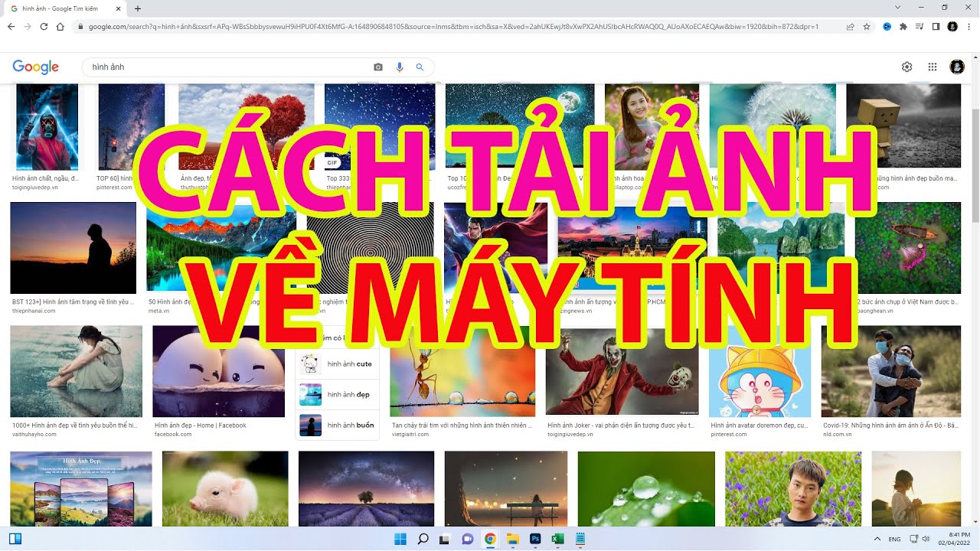The width and height of the screenshot is (980, 551).
Task: Launch Photoshop from the taskbar
Action: (x=535, y=539)
